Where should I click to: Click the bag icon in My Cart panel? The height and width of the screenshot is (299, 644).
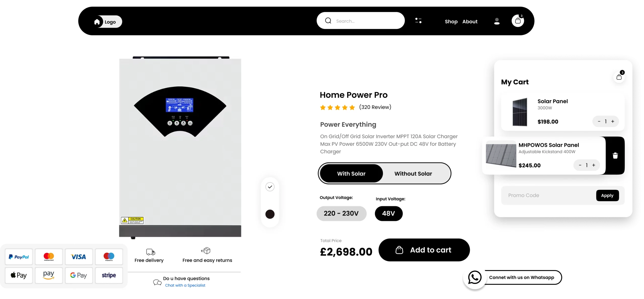point(619,77)
